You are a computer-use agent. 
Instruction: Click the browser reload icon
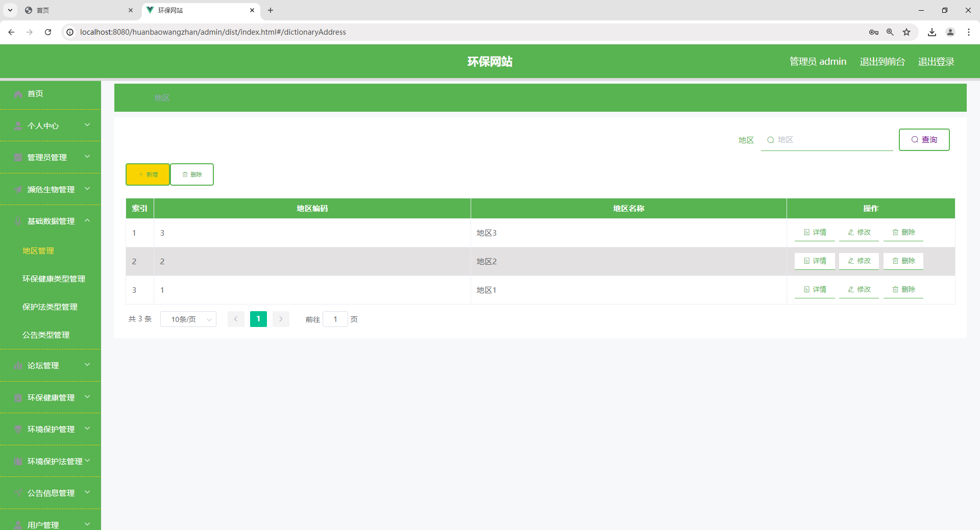47,32
